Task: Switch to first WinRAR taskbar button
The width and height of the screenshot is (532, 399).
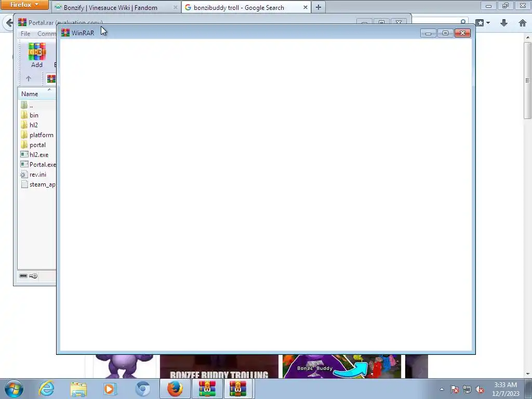Action: (x=207, y=389)
